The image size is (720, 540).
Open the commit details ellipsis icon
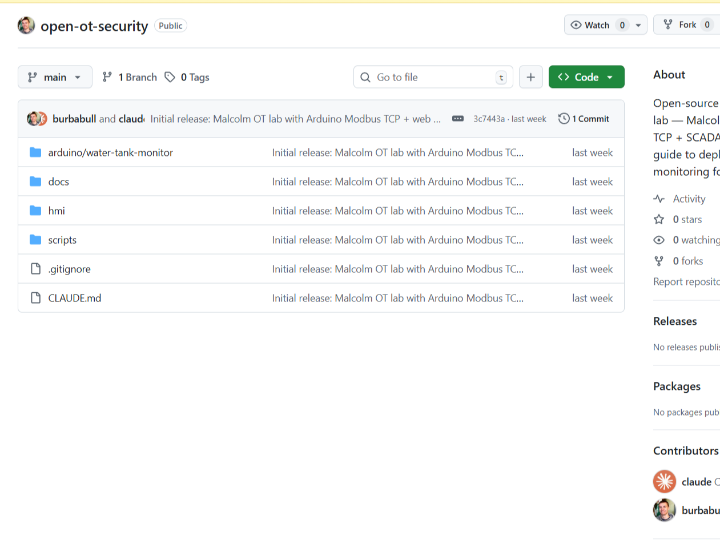pos(458,119)
